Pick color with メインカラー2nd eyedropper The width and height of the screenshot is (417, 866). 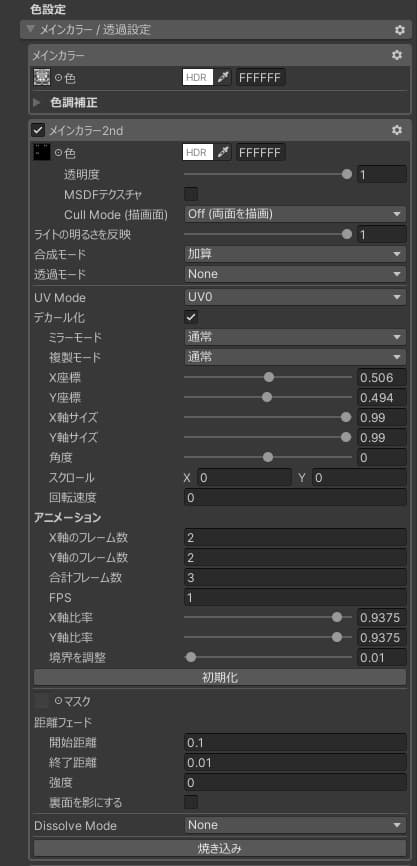click(223, 152)
